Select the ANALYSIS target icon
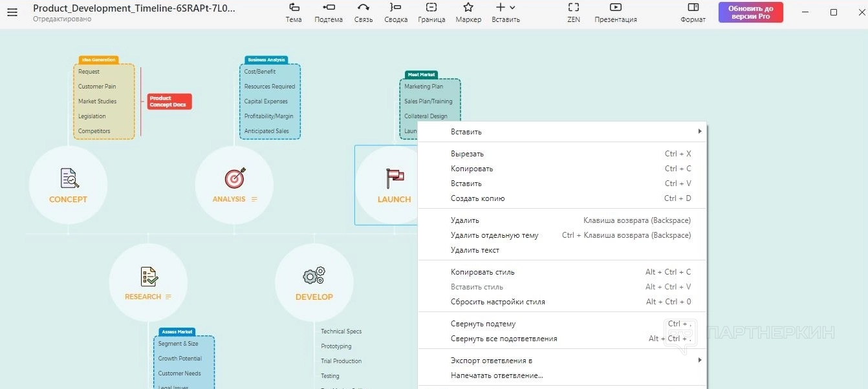Viewport: 868px width, 389px height. [235, 178]
